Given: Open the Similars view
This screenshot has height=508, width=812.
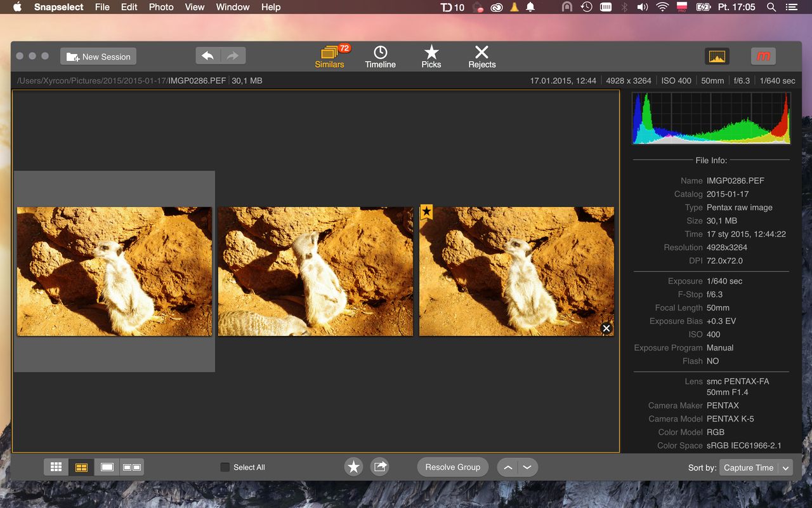Looking at the screenshot, I should (x=330, y=57).
